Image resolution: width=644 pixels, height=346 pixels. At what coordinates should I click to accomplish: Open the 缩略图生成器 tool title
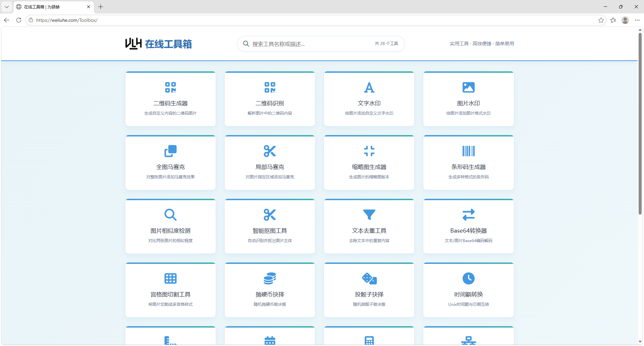click(369, 167)
